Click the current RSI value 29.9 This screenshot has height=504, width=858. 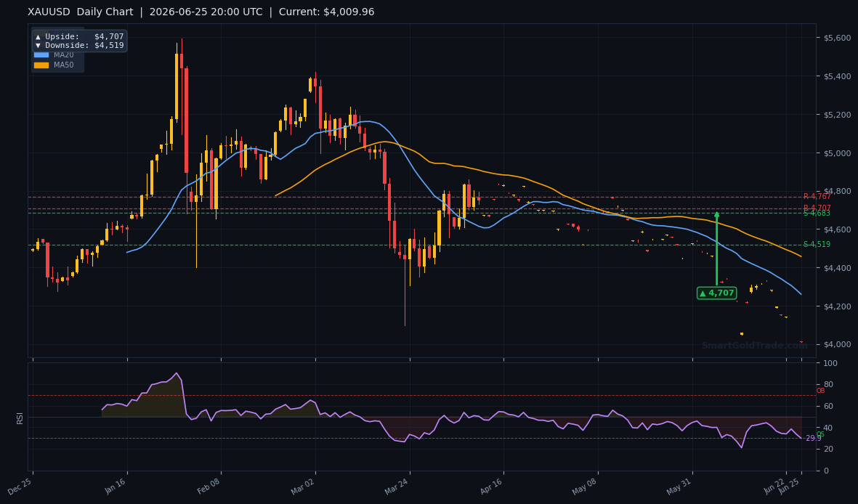[x=813, y=439]
